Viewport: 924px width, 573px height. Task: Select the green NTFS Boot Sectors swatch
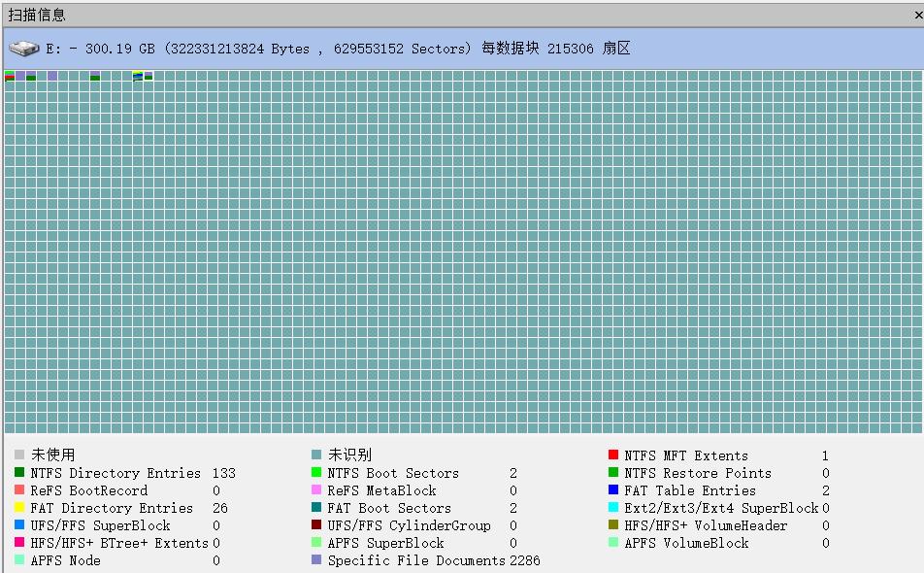pyautogui.click(x=315, y=473)
